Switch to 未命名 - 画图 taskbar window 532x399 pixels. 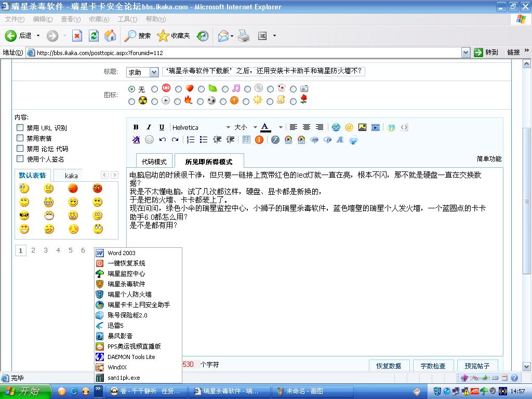(312, 391)
